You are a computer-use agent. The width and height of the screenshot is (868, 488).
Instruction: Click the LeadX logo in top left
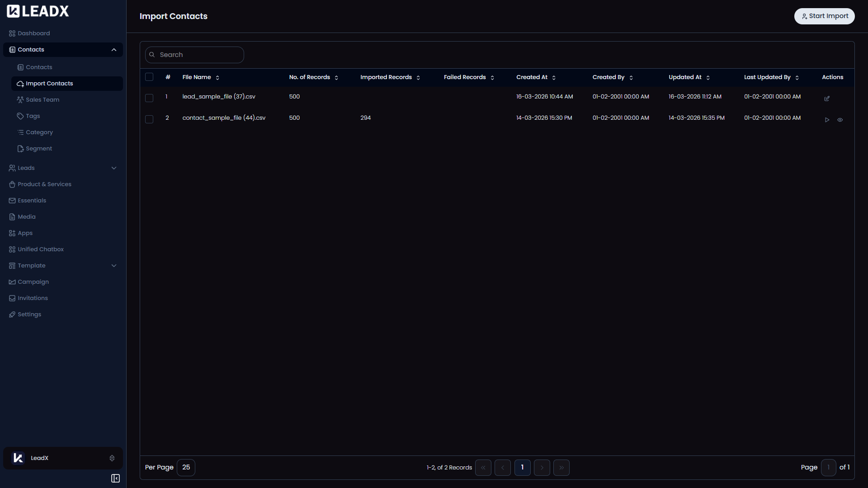coord(38,11)
